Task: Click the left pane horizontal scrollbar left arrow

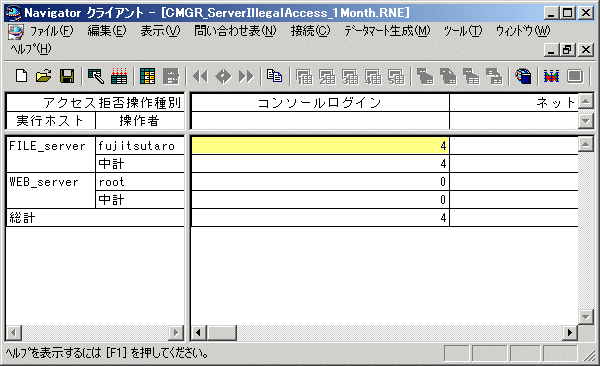Action: point(14,332)
